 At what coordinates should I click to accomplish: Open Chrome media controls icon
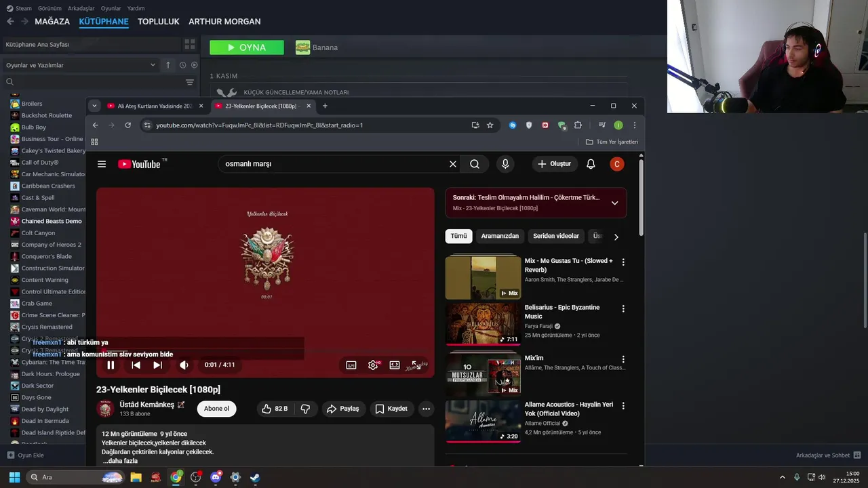(x=601, y=125)
